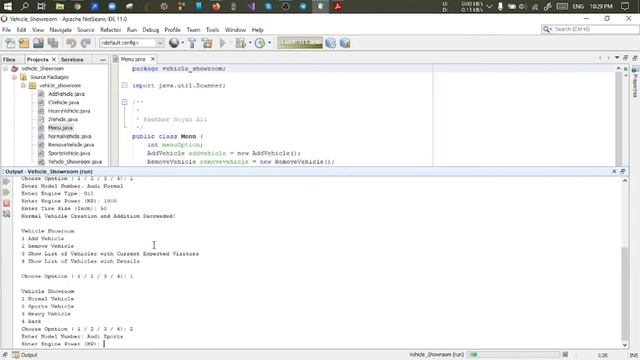Open the Output tab in the status bar
This screenshot has height=360, width=640.
click(x=25, y=355)
